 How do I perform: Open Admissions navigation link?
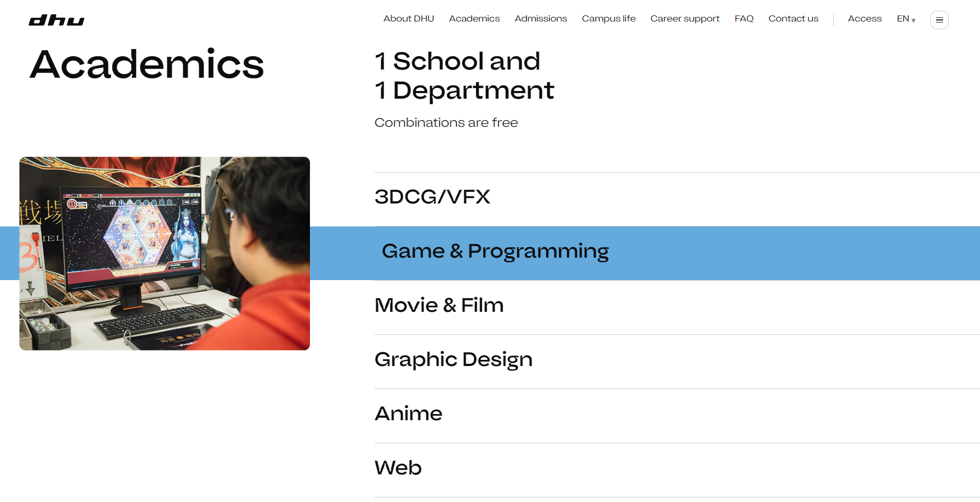tap(540, 19)
